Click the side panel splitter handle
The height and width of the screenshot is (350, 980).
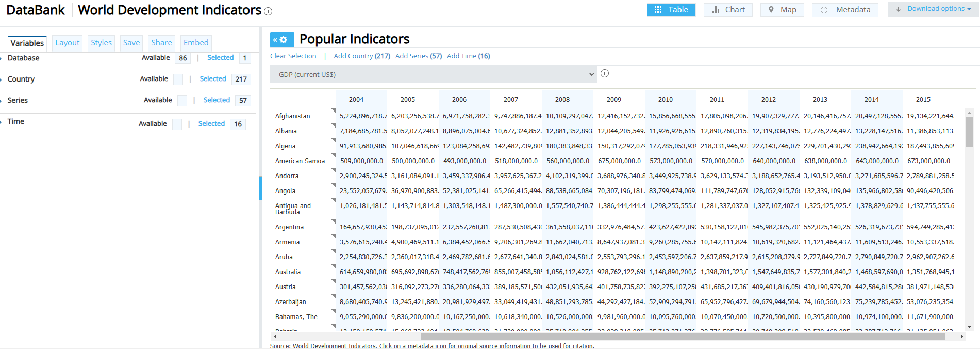[x=260, y=188]
